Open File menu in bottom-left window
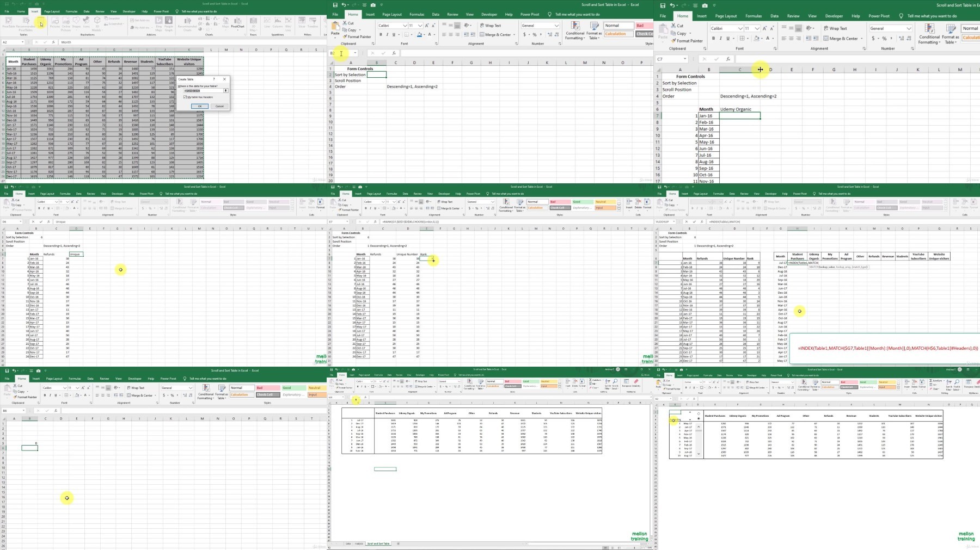This screenshot has width=980, height=550. [7, 378]
